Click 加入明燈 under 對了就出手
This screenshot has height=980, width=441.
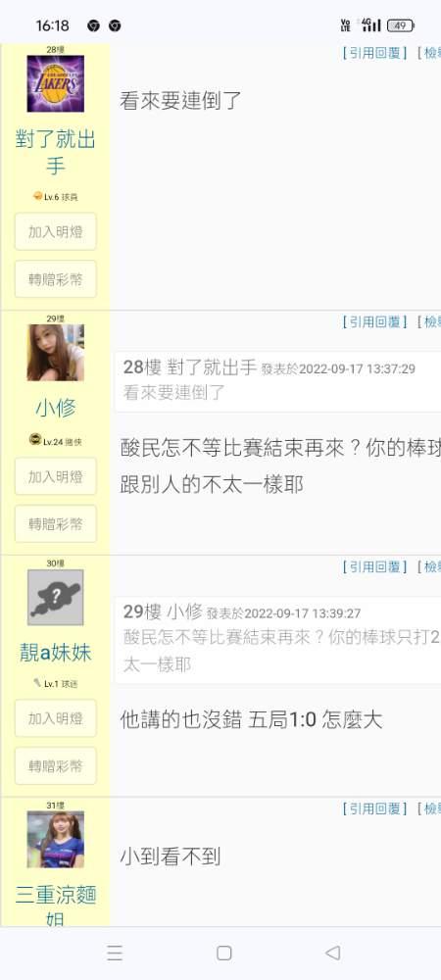click(x=56, y=232)
